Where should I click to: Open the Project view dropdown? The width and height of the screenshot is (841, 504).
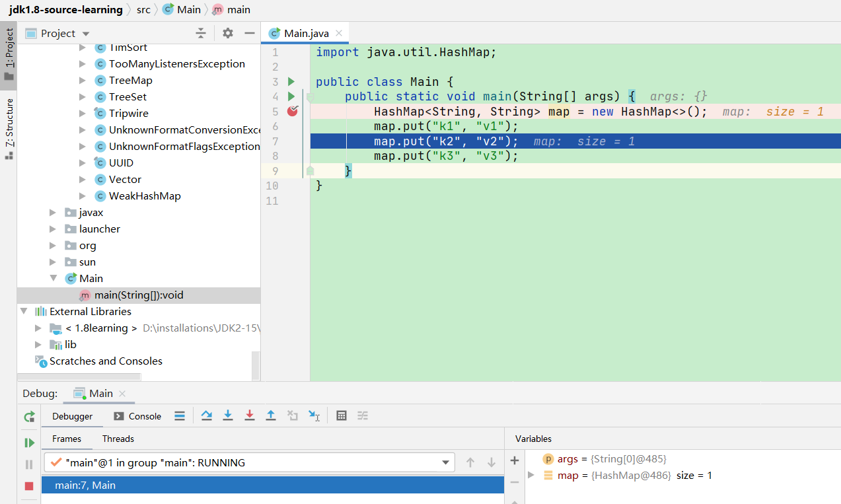point(86,34)
